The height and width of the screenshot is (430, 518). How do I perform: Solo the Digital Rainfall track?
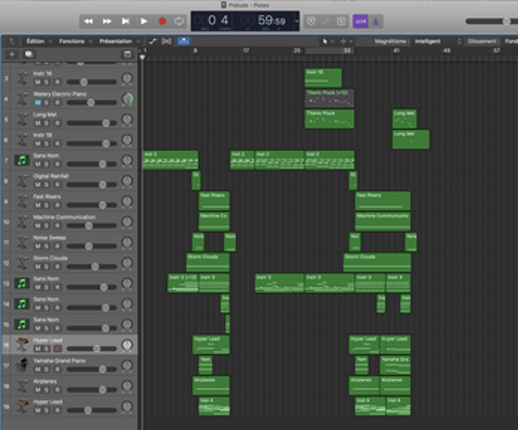pos(46,185)
